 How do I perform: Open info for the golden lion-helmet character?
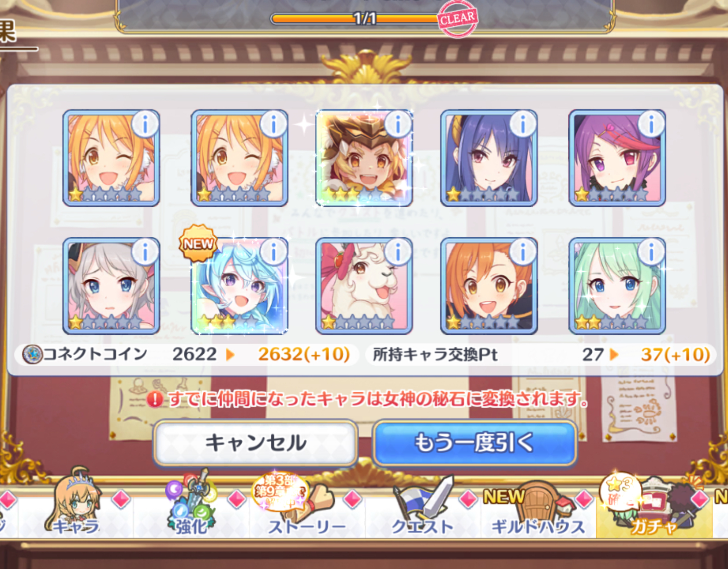398,124
